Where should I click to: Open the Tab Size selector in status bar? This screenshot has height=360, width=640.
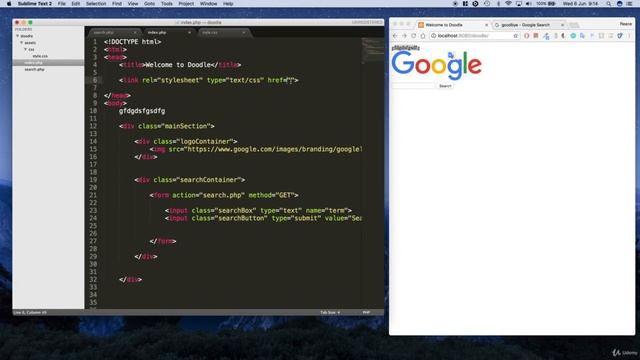point(330,313)
